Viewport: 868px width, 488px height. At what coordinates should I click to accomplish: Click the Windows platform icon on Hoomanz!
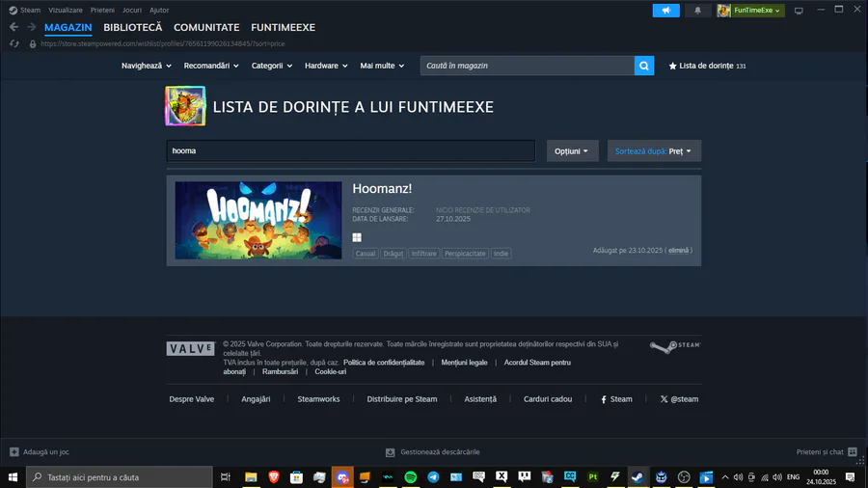pyautogui.click(x=357, y=237)
